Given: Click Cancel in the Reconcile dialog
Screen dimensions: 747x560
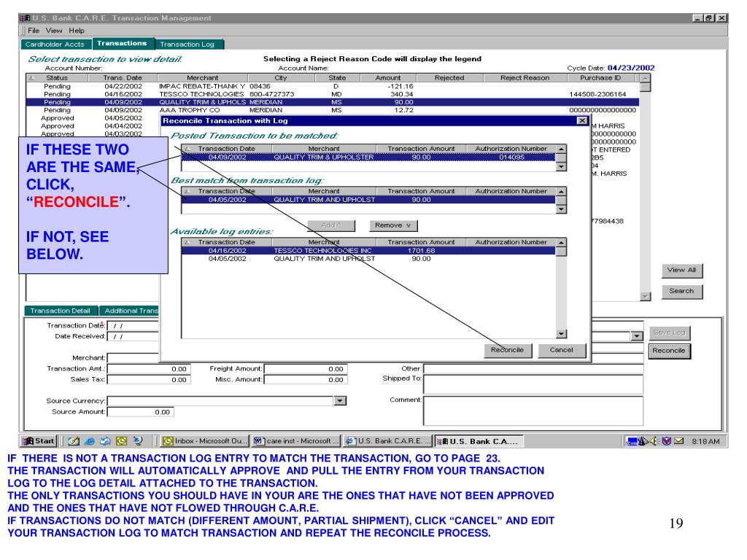Looking at the screenshot, I should click(x=561, y=350).
